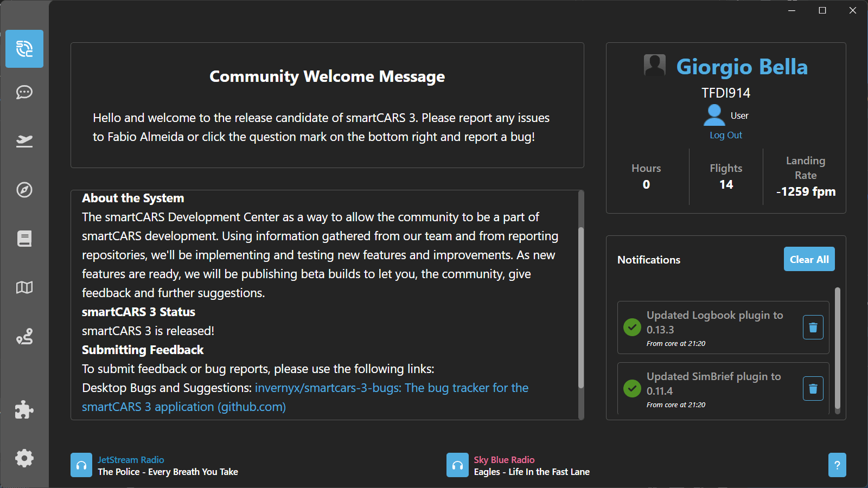
Task: Open the map sidebar icon
Action: tap(24, 287)
